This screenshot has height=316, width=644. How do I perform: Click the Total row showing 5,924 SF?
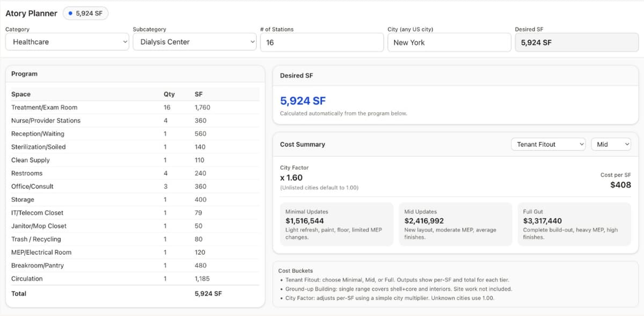pos(107,293)
